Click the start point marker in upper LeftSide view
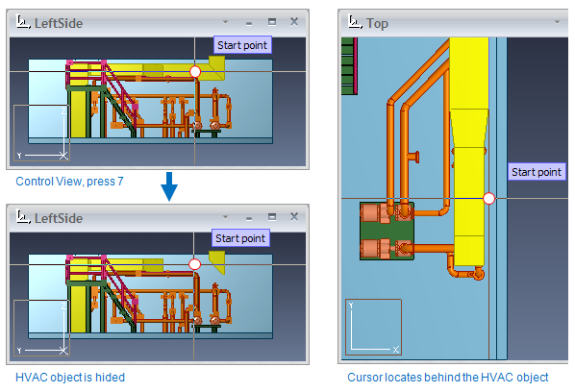This screenshot has height=392, width=575. (195, 72)
